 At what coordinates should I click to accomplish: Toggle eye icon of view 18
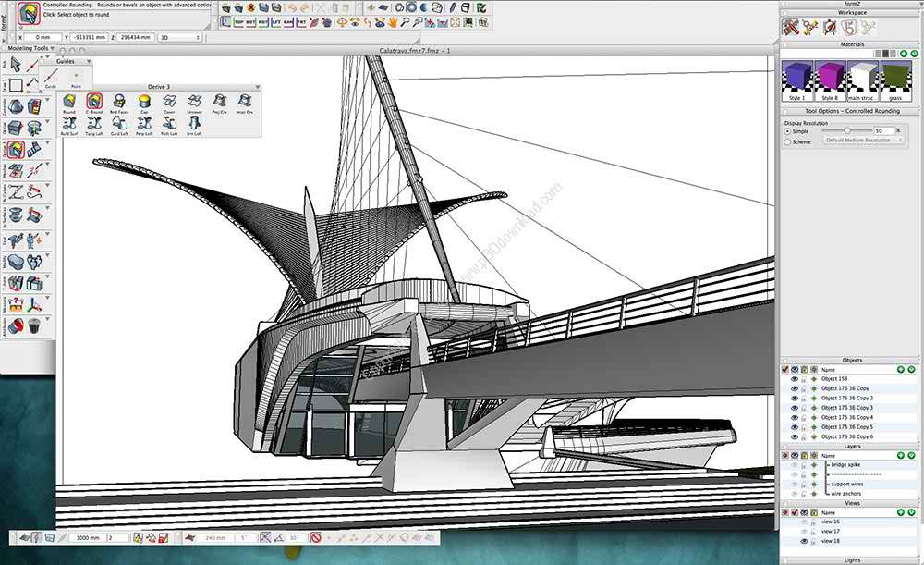pos(804,541)
